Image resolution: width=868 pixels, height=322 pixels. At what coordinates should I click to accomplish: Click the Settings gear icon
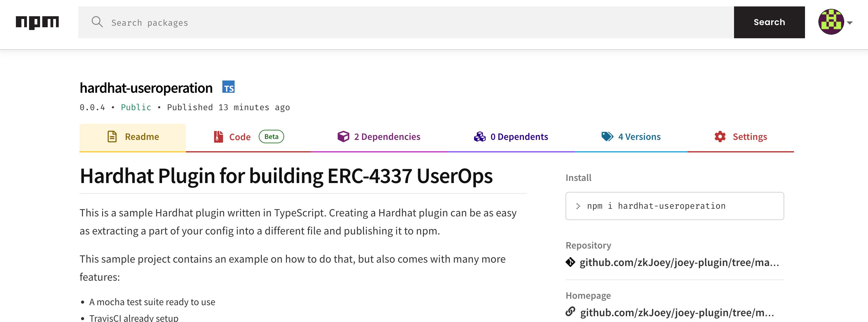click(720, 137)
